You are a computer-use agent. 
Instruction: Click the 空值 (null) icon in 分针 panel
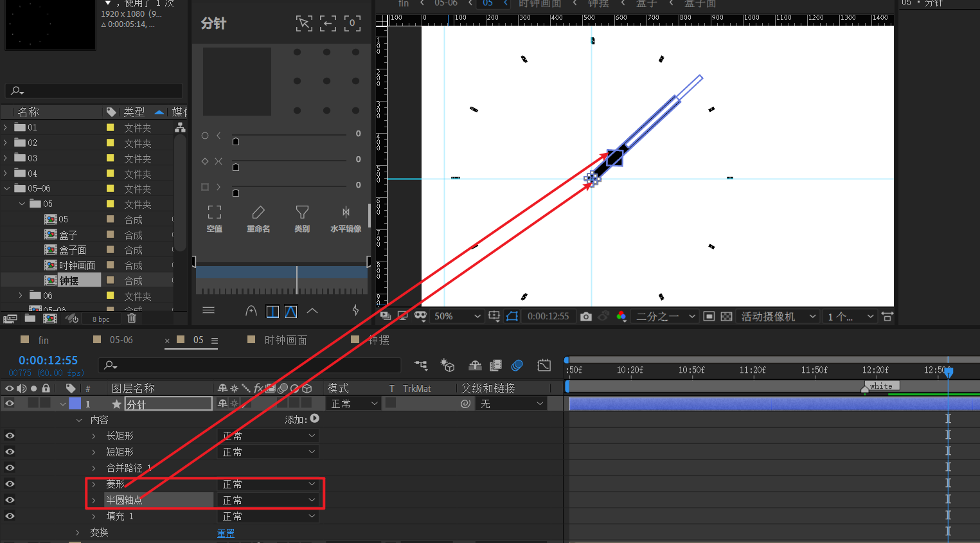tap(215, 212)
